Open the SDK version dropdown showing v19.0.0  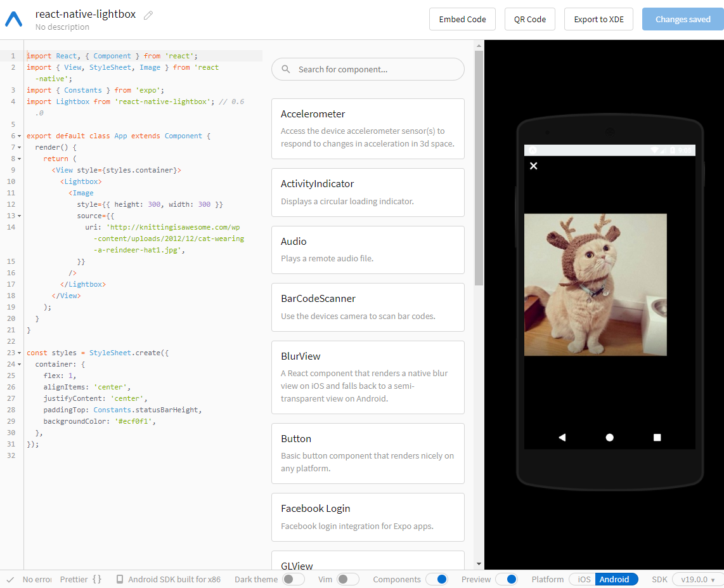click(x=697, y=579)
